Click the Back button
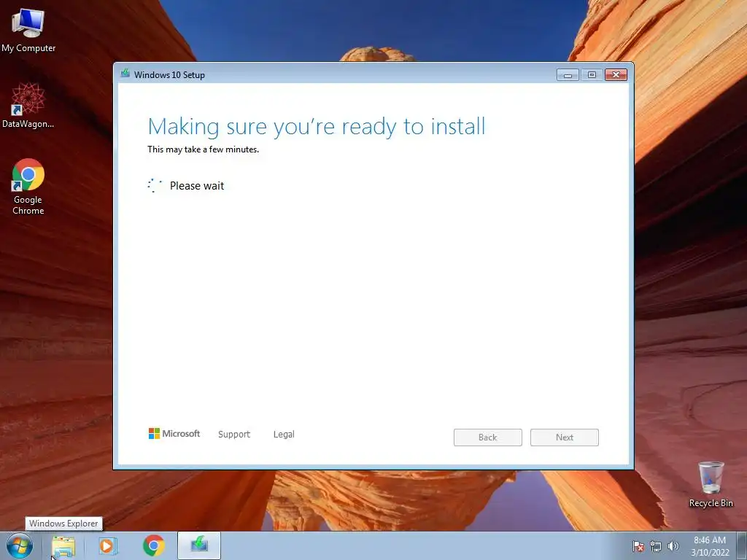 pyautogui.click(x=488, y=437)
